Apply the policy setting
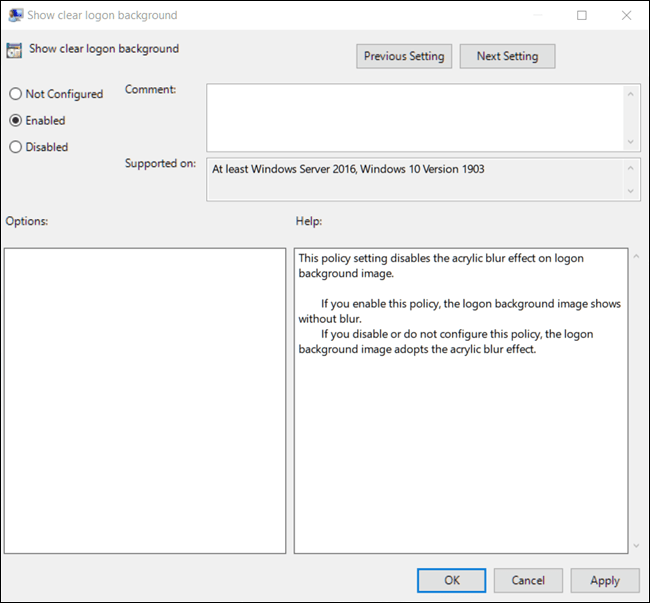Screen dimensions: 650x603 pos(605,580)
